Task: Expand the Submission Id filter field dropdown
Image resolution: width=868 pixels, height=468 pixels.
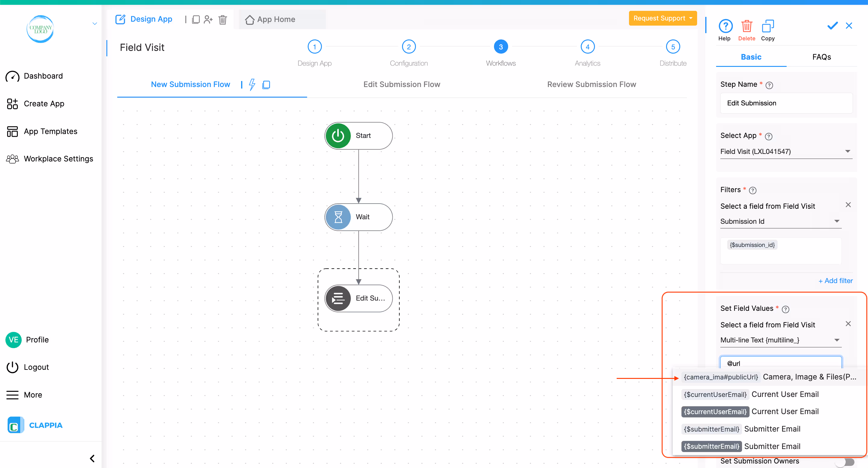Action: tap(780, 221)
